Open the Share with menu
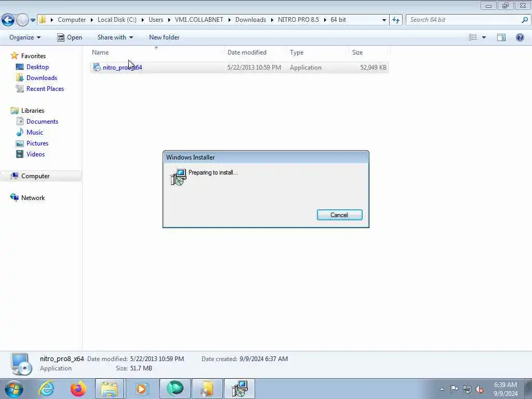This screenshot has width=532, height=399. (x=115, y=37)
